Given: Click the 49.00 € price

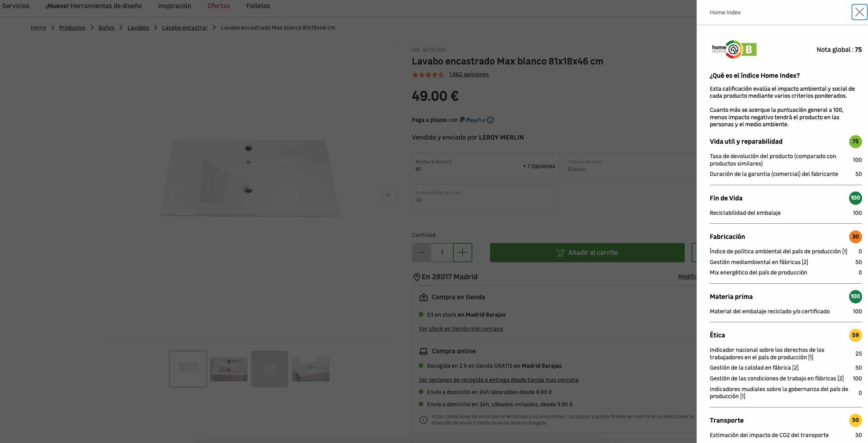Looking at the screenshot, I should pyautogui.click(x=435, y=96).
